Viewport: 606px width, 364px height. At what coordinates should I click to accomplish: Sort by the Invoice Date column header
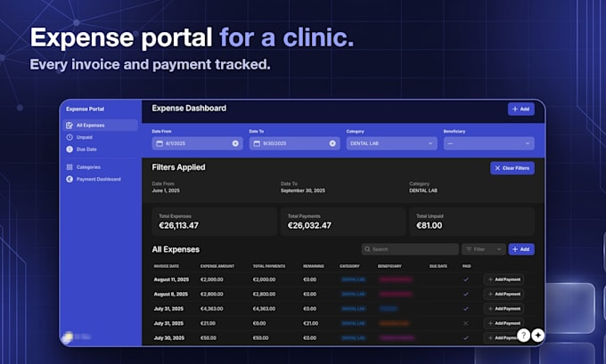click(166, 266)
